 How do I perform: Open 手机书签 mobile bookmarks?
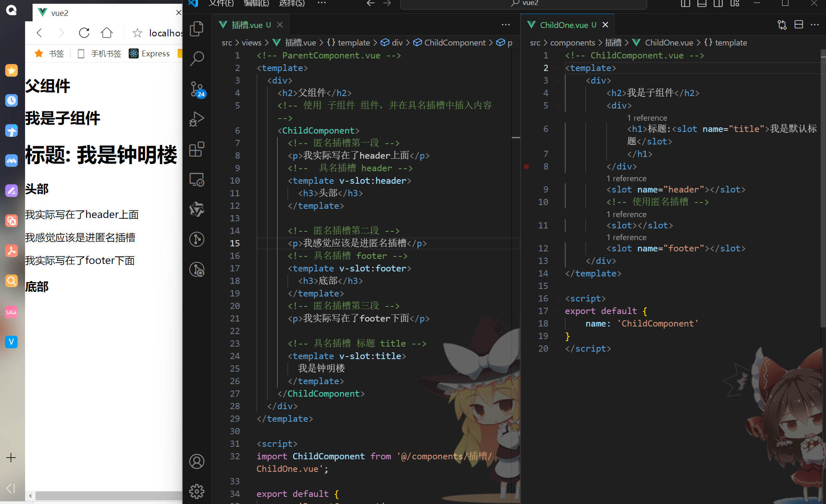click(x=99, y=53)
